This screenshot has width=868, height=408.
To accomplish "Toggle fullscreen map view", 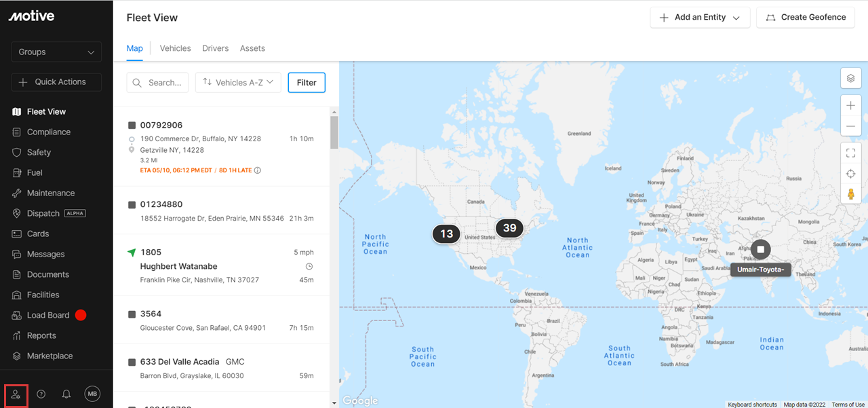I will [851, 153].
